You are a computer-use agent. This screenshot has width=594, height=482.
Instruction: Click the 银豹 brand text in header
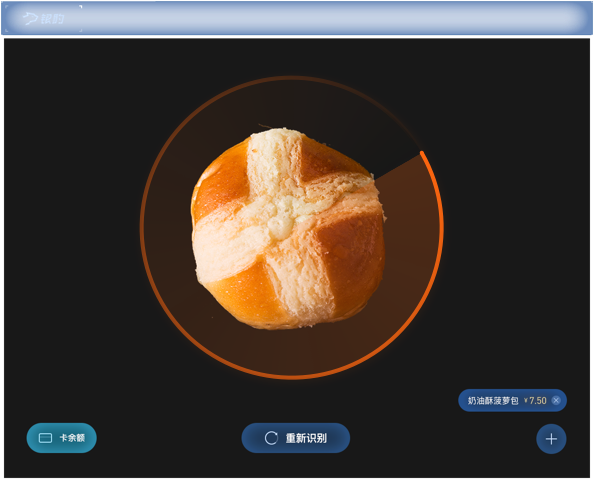coord(52,19)
